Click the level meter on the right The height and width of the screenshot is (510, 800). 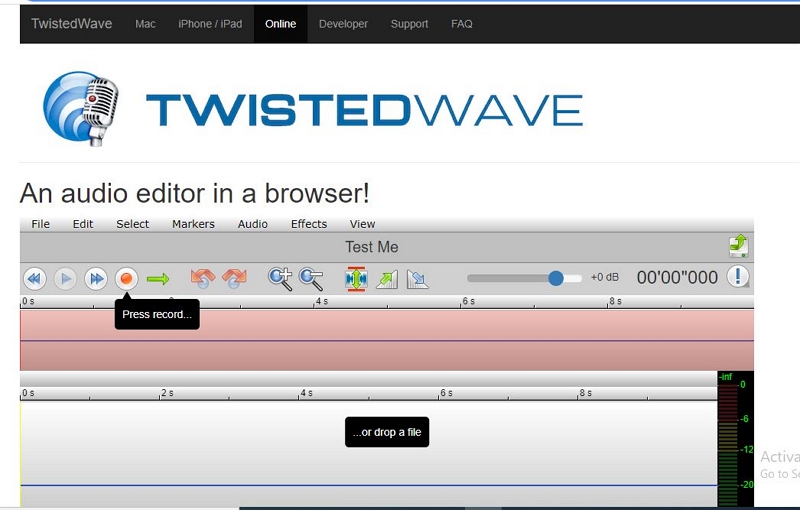[x=736, y=439]
